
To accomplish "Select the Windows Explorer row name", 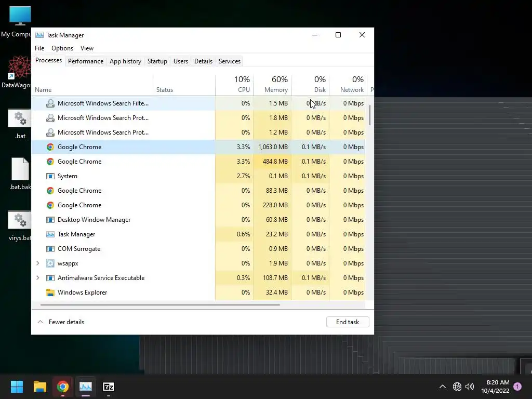I will (83, 292).
